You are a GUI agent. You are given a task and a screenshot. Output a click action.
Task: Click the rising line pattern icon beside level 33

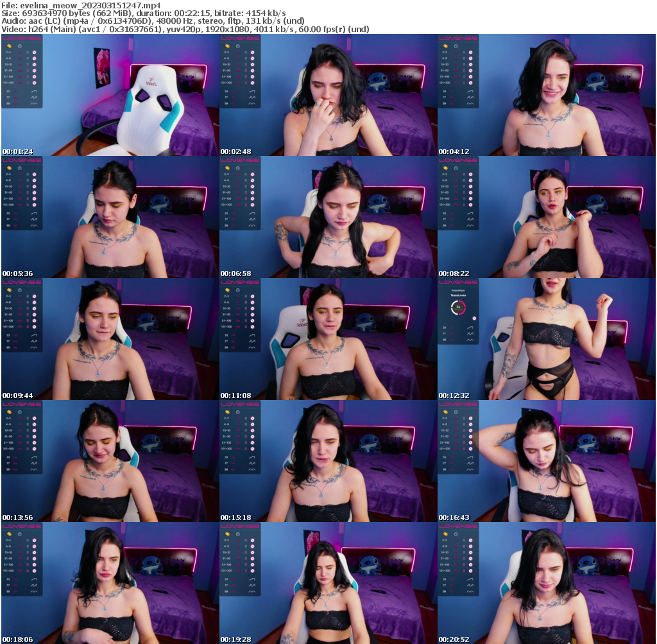[x=34, y=91]
